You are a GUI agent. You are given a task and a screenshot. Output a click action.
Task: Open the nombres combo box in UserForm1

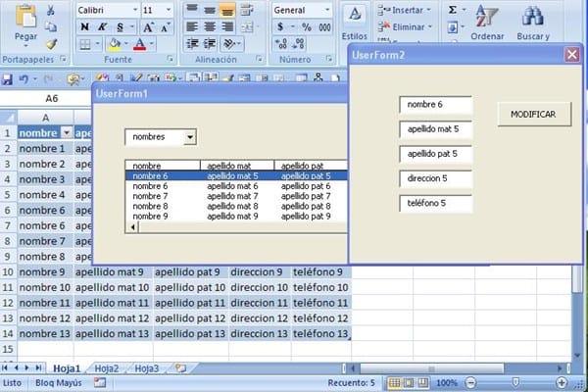point(190,137)
